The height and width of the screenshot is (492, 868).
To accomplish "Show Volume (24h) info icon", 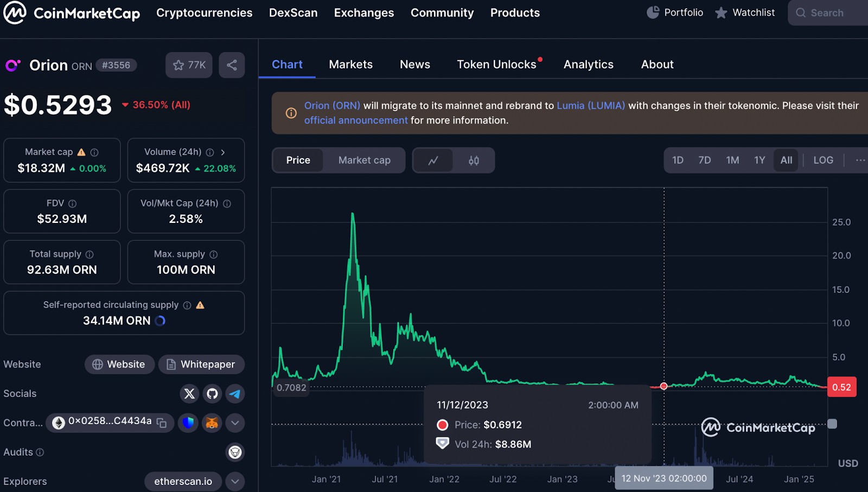I will 210,152.
